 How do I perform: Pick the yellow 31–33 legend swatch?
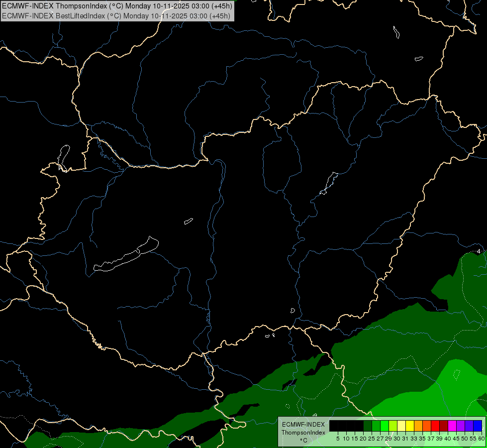(x=410, y=426)
